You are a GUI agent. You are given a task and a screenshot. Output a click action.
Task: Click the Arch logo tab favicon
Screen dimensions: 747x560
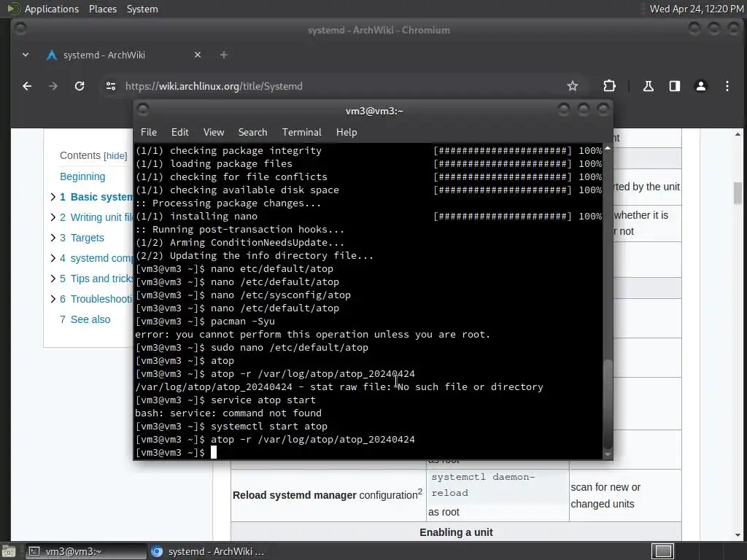point(52,55)
